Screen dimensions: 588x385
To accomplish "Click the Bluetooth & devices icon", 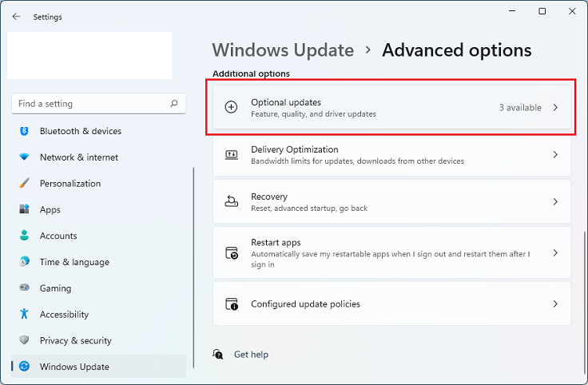I will [24, 131].
